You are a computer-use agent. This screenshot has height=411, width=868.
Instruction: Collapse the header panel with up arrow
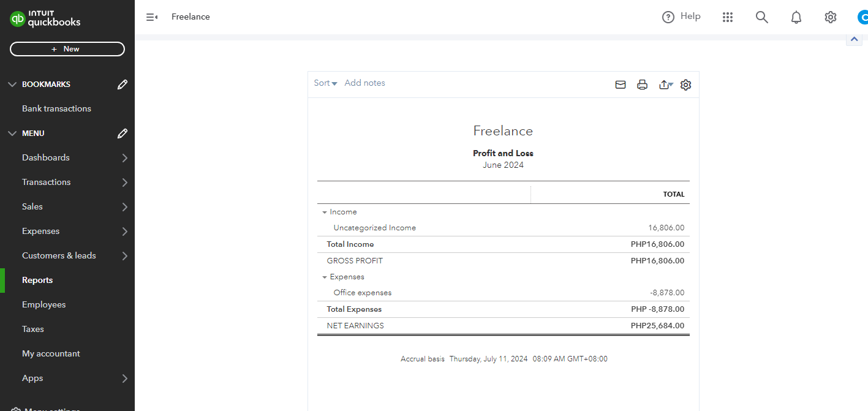tap(855, 39)
